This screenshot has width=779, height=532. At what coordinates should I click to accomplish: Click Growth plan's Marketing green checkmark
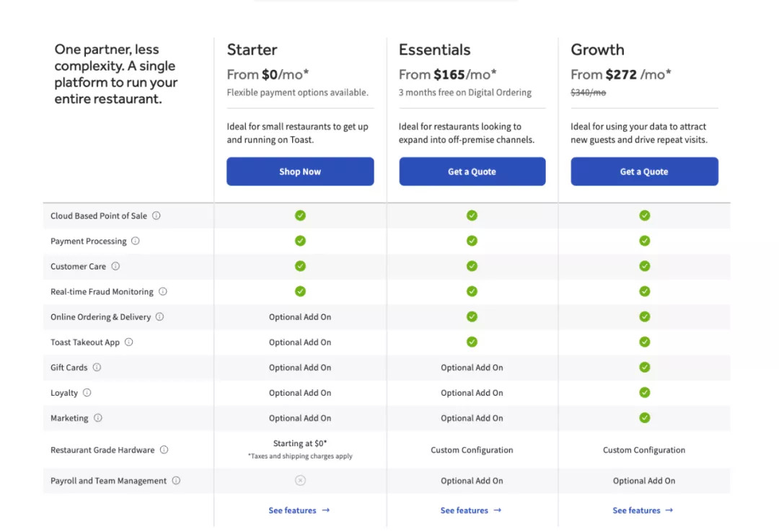645,417
